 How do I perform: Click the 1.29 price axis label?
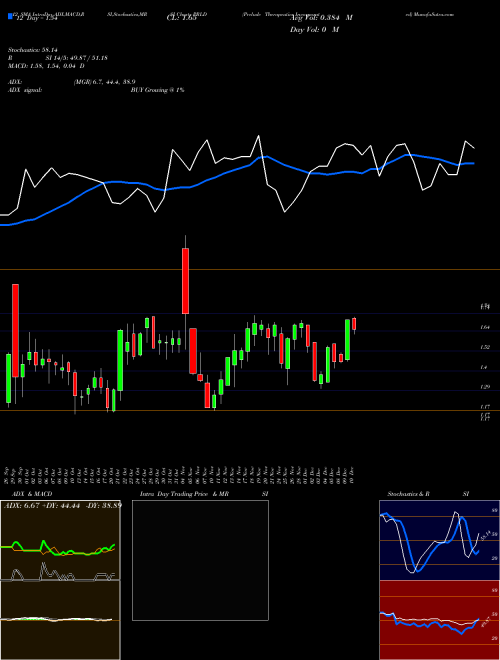[x=485, y=387]
